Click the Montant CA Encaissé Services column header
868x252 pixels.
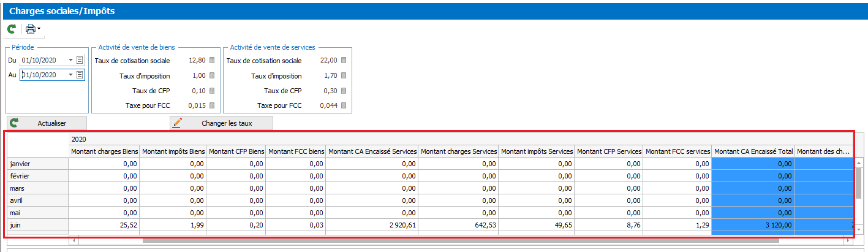pos(372,151)
